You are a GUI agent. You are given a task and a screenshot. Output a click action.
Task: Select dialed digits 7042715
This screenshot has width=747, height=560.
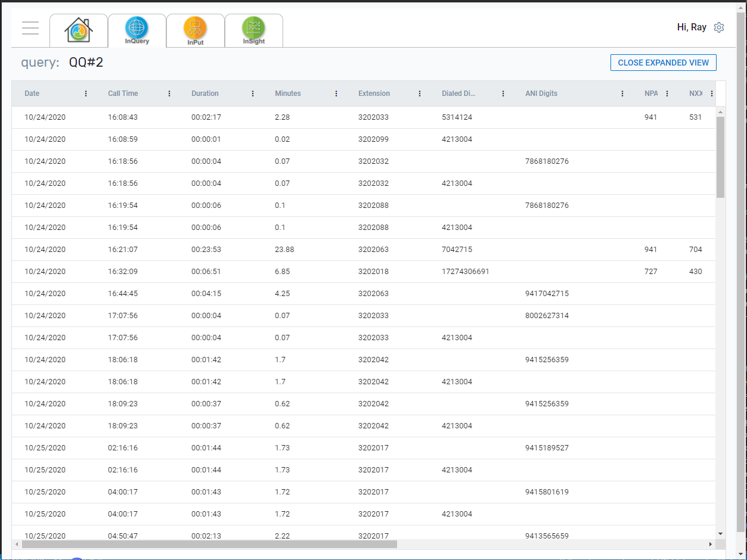click(457, 250)
